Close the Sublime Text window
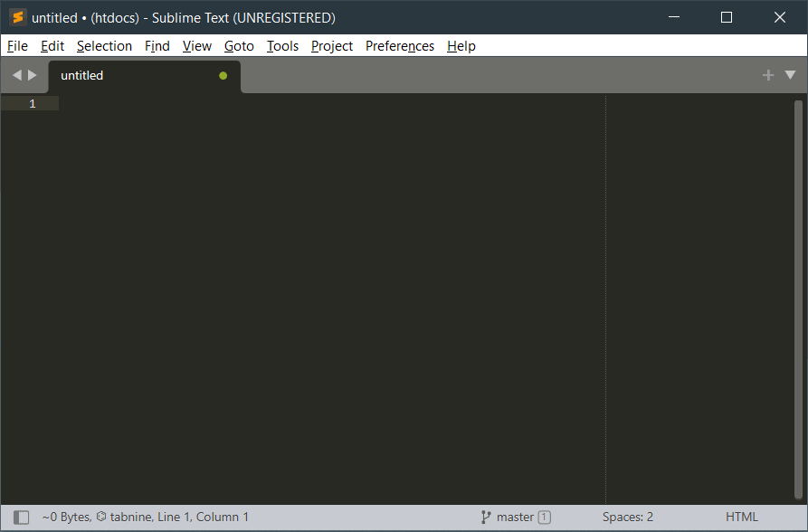The height and width of the screenshot is (532, 808). (x=780, y=17)
